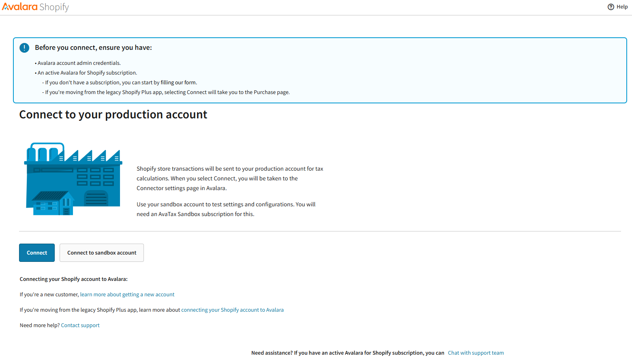
Task: Click 'Use your sandbox account to test' paragraph
Action: (226, 210)
